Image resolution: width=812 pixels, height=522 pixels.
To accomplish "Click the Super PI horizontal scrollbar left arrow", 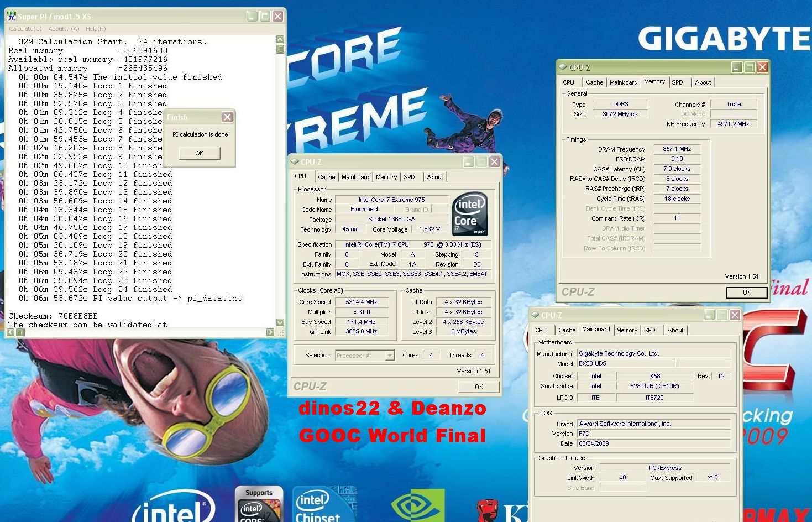I will pyautogui.click(x=11, y=332).
